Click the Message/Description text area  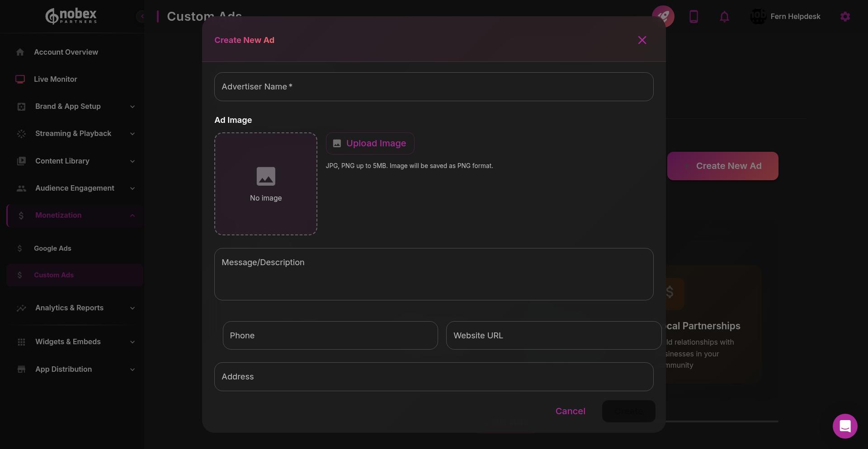click(x=434, y=274)
